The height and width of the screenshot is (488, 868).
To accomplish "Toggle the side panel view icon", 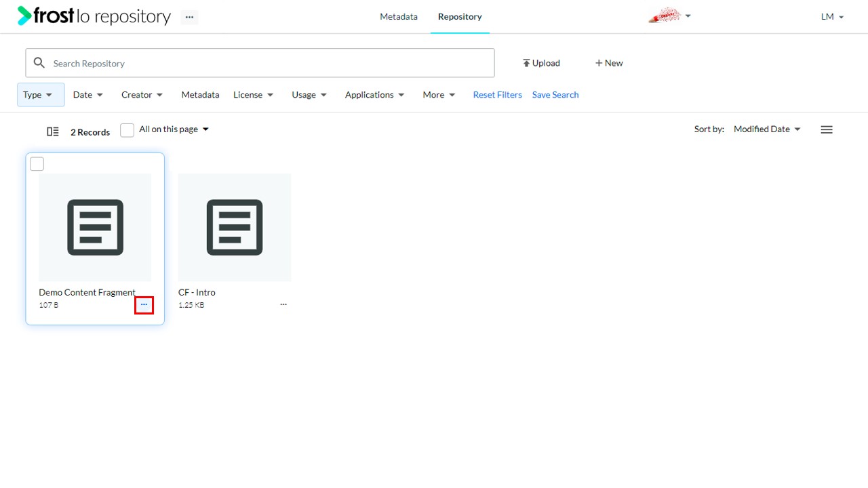I will pos(53,131).
